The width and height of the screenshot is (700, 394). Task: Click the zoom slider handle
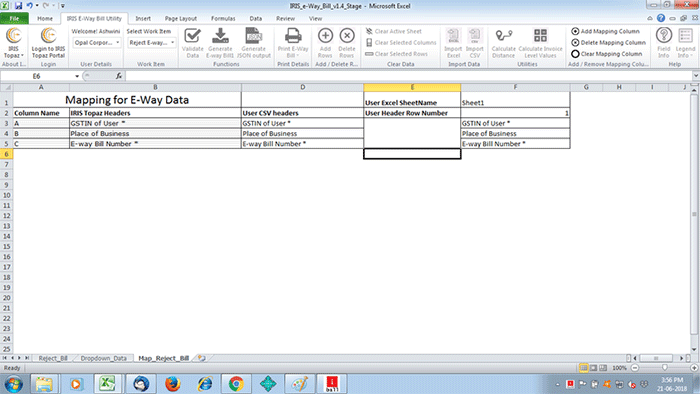[x=665, y=368]
